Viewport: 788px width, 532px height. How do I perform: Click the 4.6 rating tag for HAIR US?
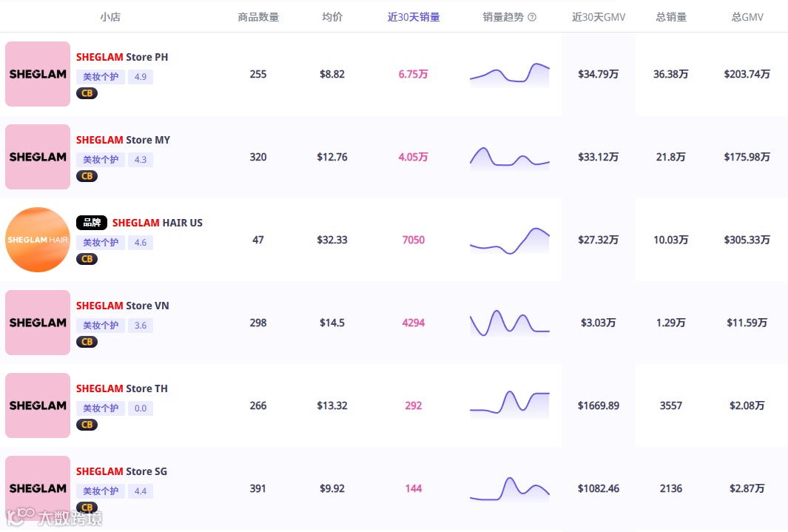pyautogui.click(x=141, y=243)
